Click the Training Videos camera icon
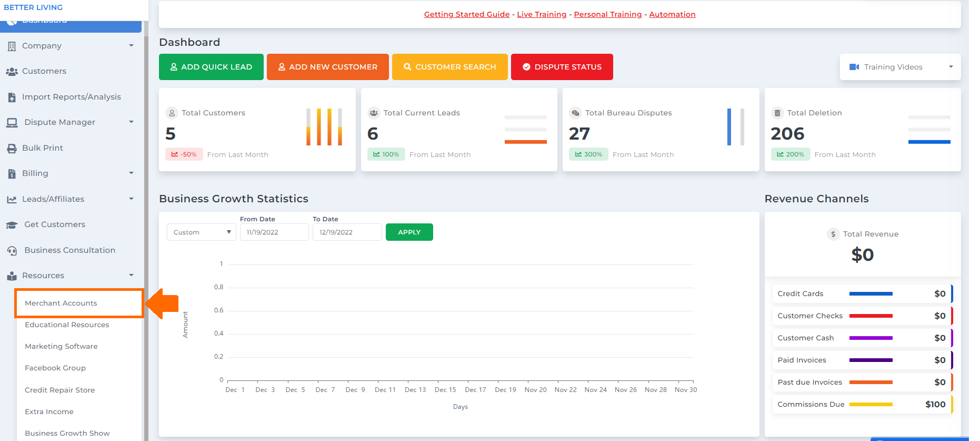Image resolution: width=980 pixels, height=441 pixels. (x=854, y=67)
